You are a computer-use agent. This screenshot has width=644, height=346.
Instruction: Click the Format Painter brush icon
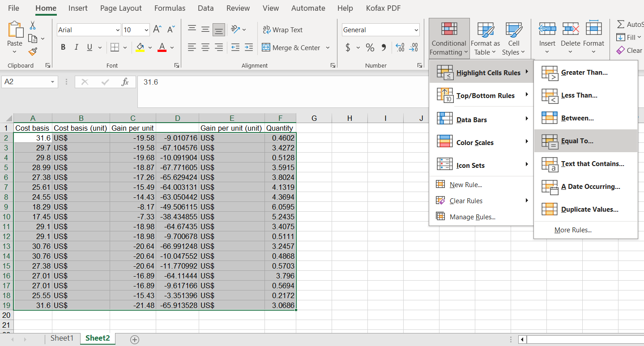[33, 51]
